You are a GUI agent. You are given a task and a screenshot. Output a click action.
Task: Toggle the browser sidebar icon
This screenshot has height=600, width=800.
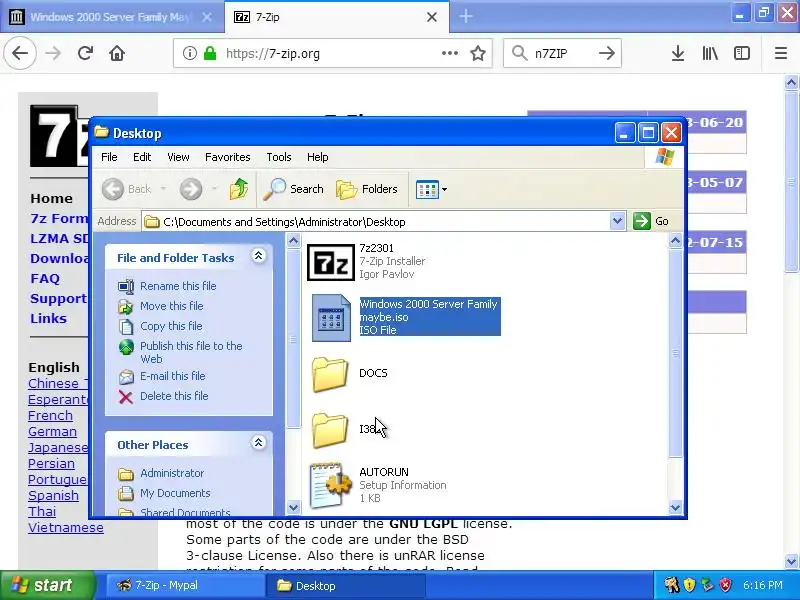click(741, 53)
